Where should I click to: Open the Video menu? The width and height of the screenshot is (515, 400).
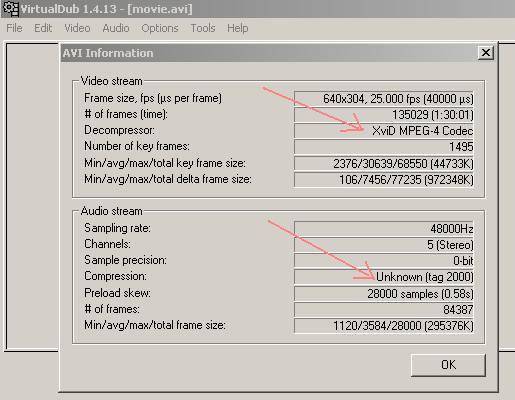tap(77, 28)
